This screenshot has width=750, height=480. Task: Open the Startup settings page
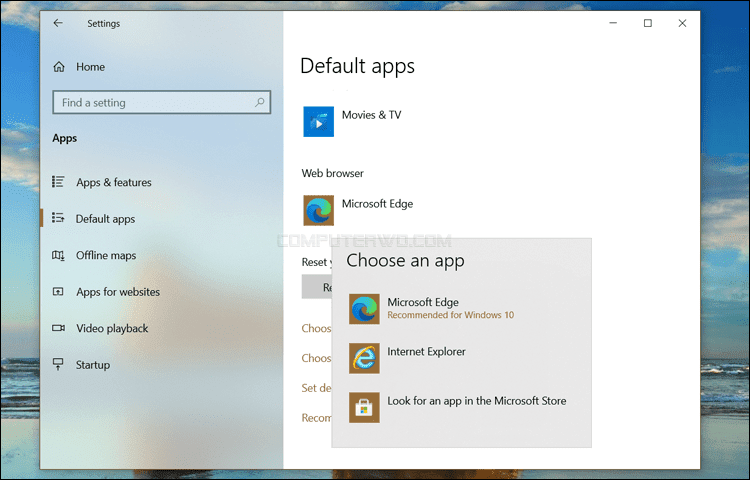point(93,365)
